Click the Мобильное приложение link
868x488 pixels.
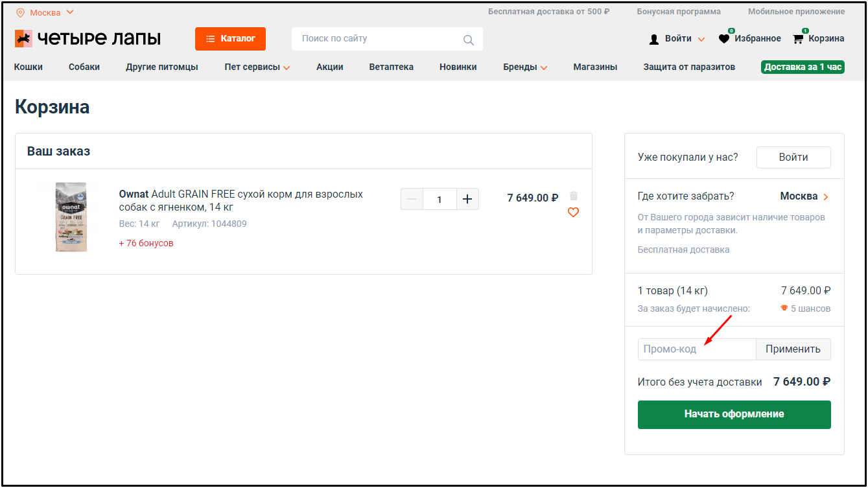[x=797, y=12]
